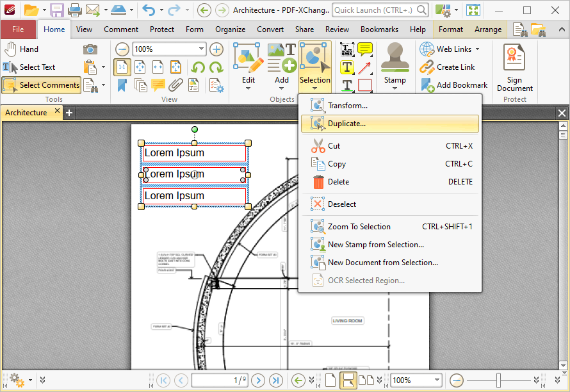
Task: Select the sticky note comment tool
Action: coord(365,49)
